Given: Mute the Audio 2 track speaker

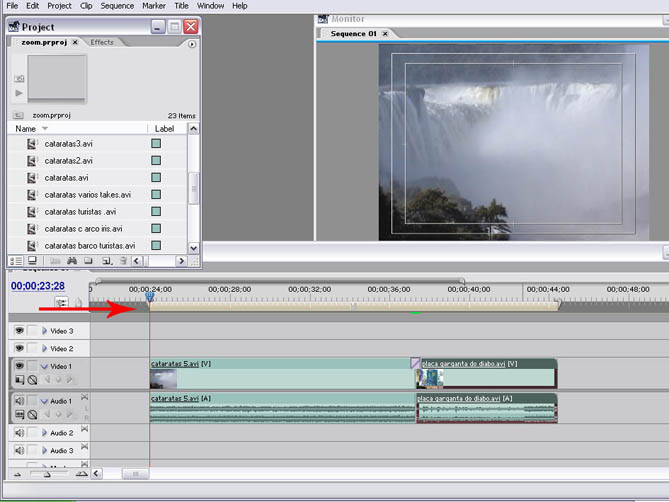Looking at the screenshot, I should click(x=19, y=433).
